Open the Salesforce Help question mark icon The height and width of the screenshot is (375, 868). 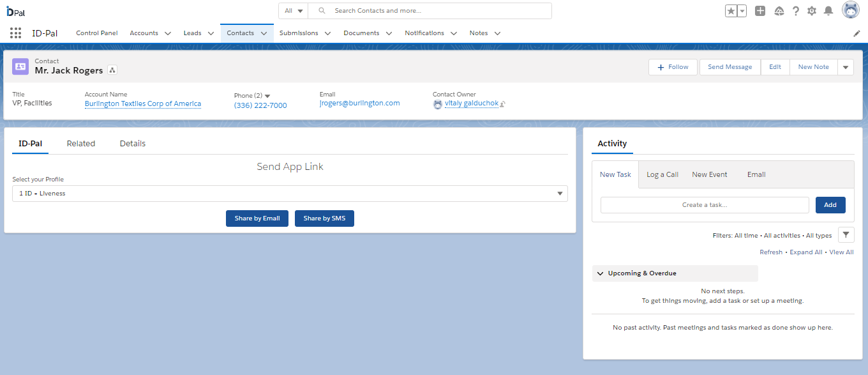click(x=796, y=11)
